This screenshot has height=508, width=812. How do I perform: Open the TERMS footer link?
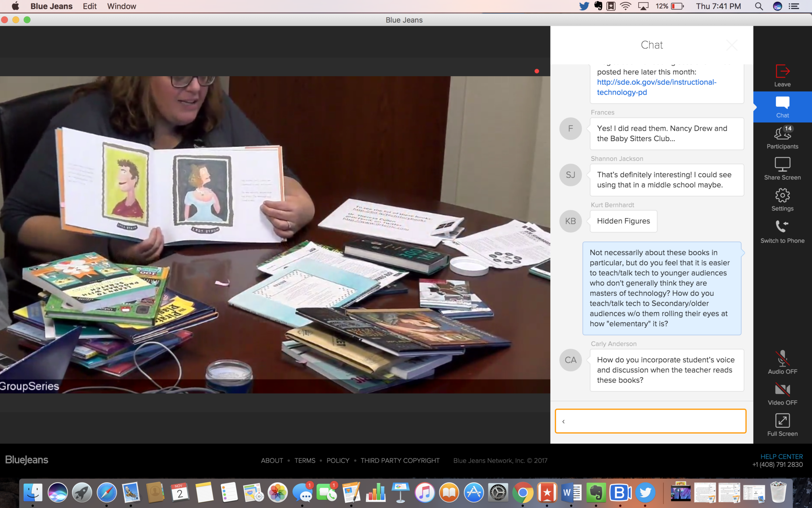coord(304,460)
